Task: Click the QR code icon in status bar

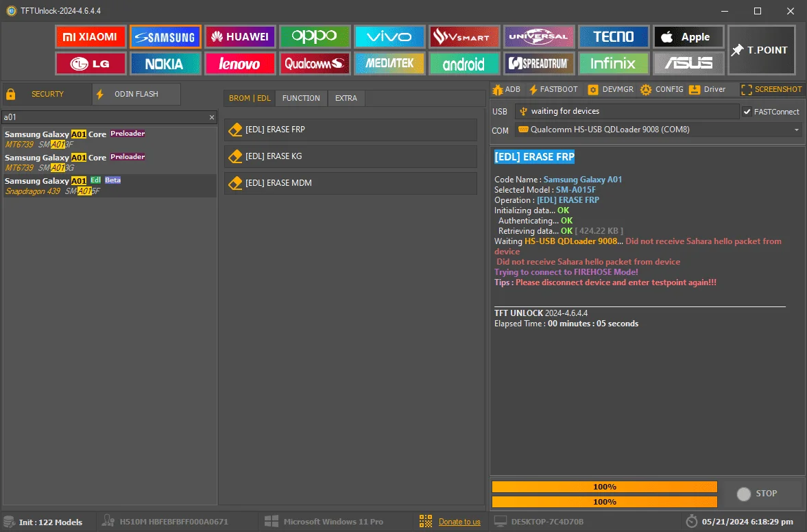Action: point(426,521)
